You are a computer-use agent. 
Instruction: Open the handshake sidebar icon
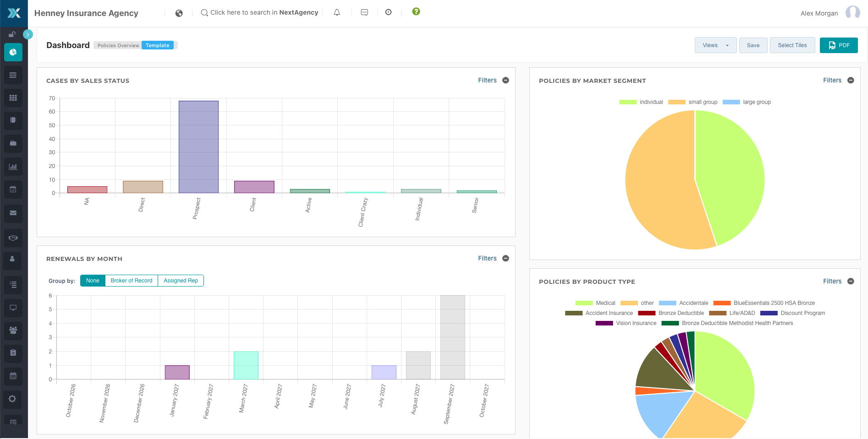(13, 238)
